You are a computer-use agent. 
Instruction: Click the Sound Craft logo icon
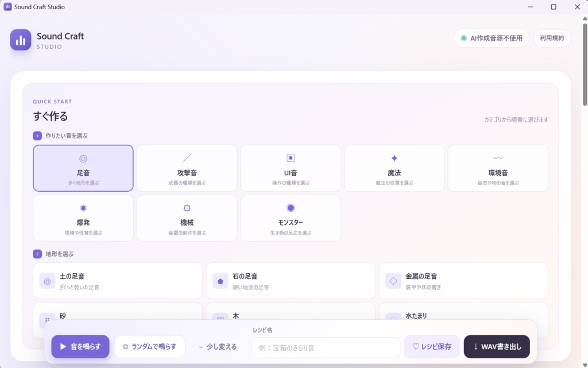[21, 40]
